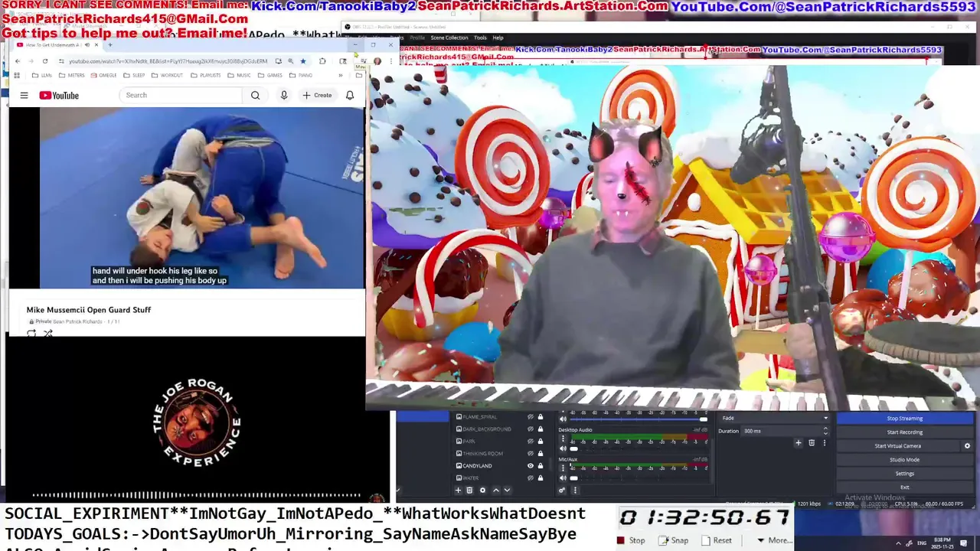
Task: Move OBS source down with arrow
Action: click(507, 490)
